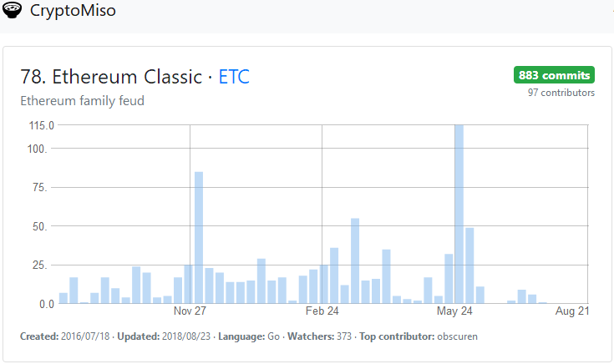Click the Feb 24 x-axis label
This screenshot has height=364, width=614.
[322, 311]
